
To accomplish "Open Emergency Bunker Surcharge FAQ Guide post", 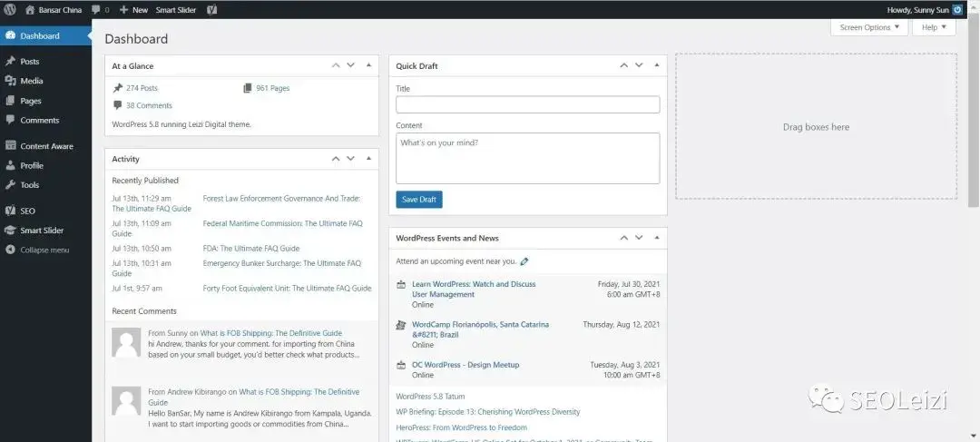I will click(x=282, y=263).
